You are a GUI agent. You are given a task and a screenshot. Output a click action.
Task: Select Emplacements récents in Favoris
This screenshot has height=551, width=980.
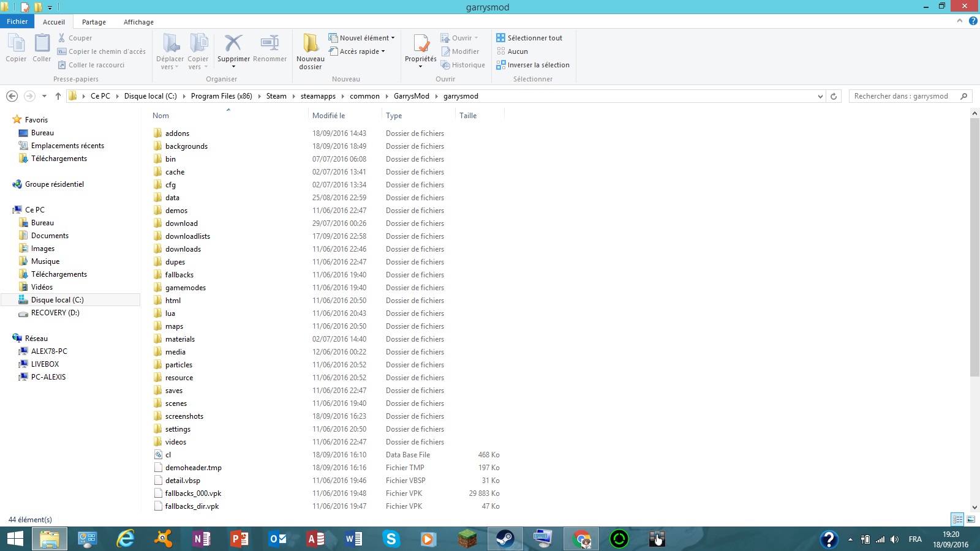(x=67, y=146)
